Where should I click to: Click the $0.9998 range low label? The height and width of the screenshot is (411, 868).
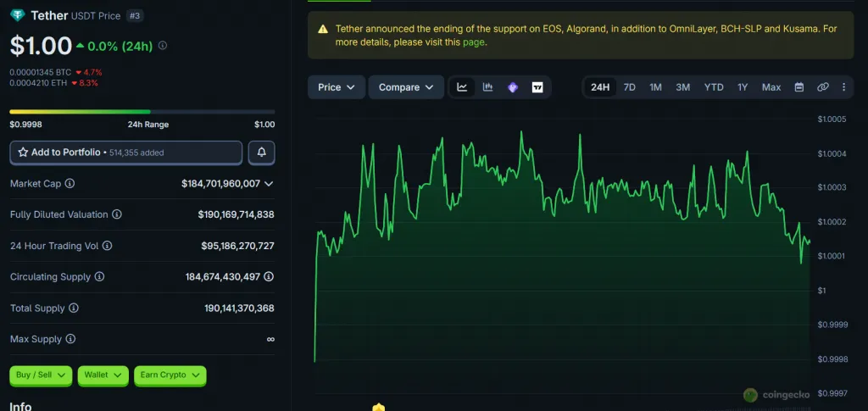point(25,125)
